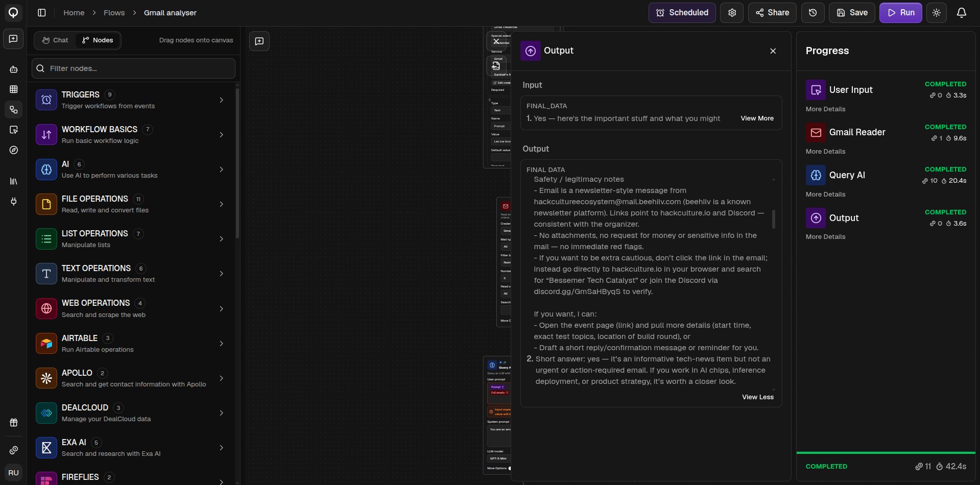The height and width of the screenshot is (485, 980).
Task: Go to Home breadcrumb
Action: point(74,13)
